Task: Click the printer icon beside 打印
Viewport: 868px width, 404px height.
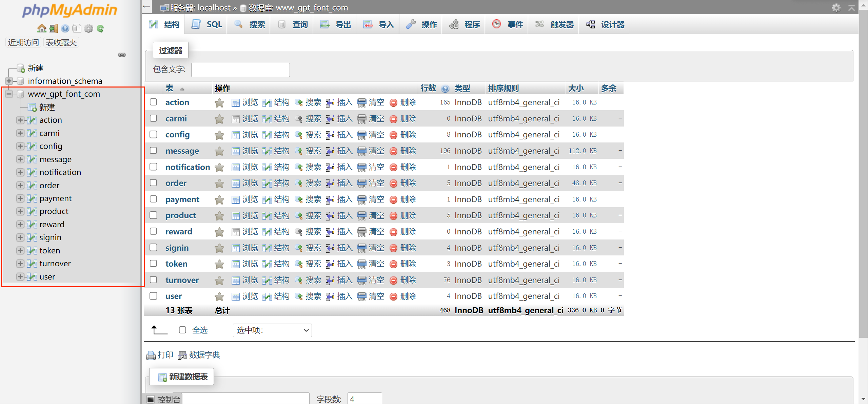Action: (151, 355)
